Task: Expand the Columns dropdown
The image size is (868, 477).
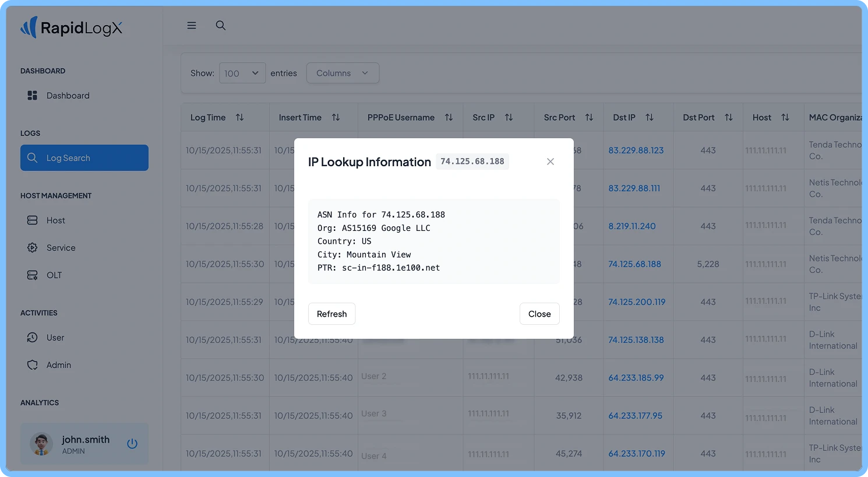Action: pyautogui.click(x=343, y=73)
